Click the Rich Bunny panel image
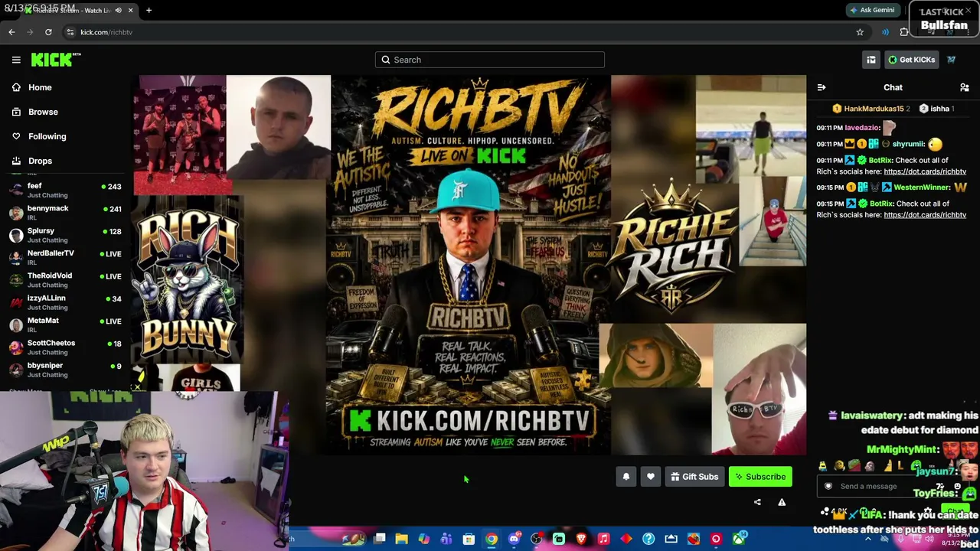Screen dimensions: 980x551 tap(188, 280)
